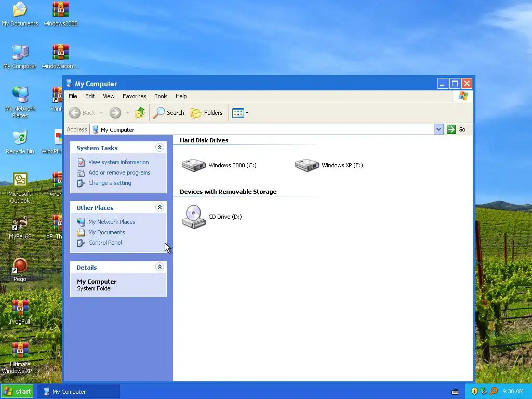The image size is (532, 399).
Task: Click the Hard Disk Drives heading
Action: pos(204,140)
